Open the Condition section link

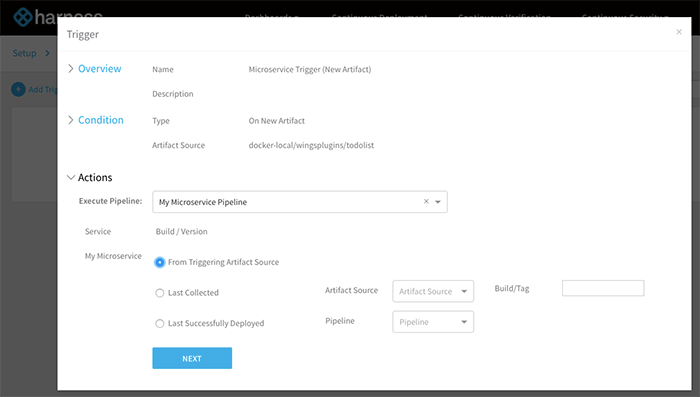(x=101, y=120)
